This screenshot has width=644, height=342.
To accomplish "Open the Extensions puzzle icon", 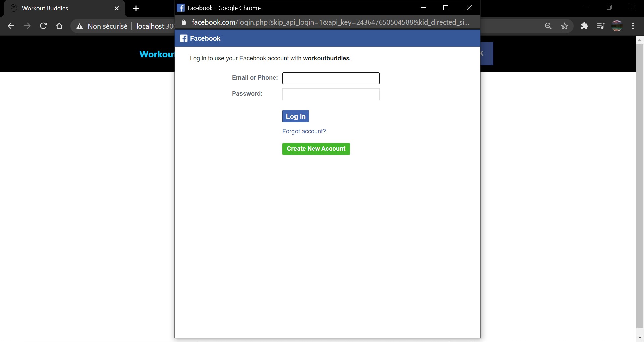I will tap(585, 26).
